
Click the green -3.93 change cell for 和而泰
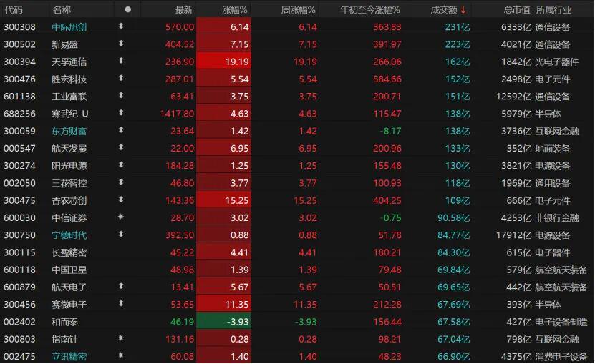coord(223,322)
